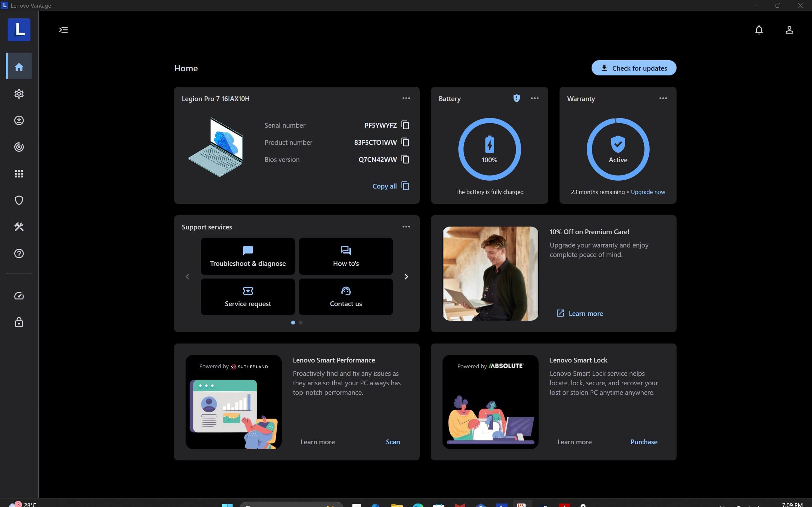This screenshot has width=812, height=507.
Task: Open the Security shield icon in sidebar
Action: point(19,200)
